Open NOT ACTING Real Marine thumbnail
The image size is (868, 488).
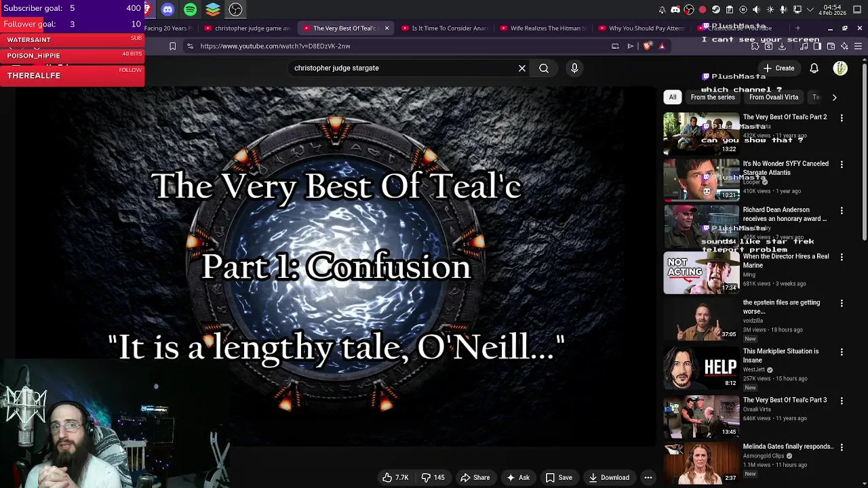701,273
